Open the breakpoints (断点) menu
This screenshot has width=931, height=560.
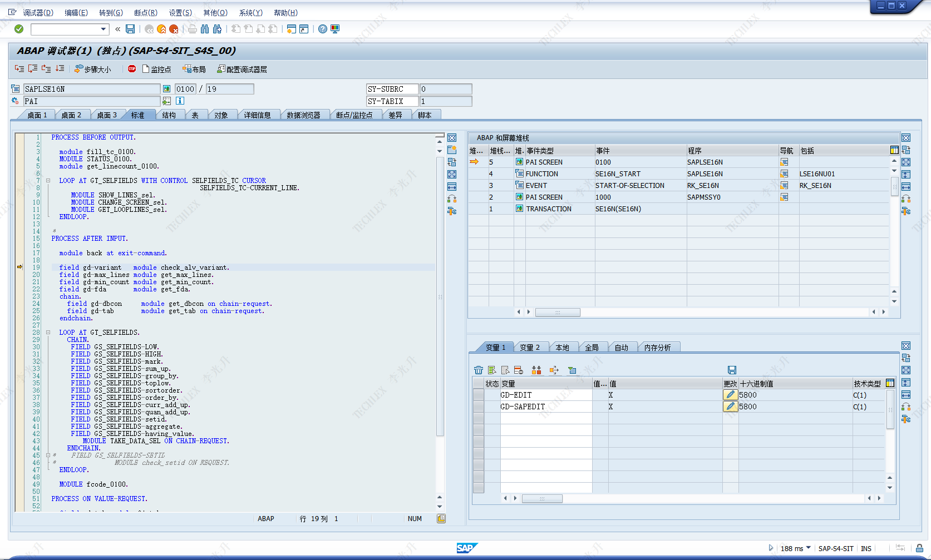(x=146, y=12)
